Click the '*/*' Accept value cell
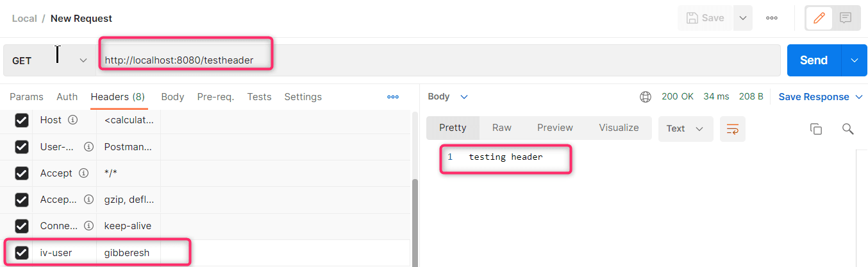 click(x=128, y=173)
